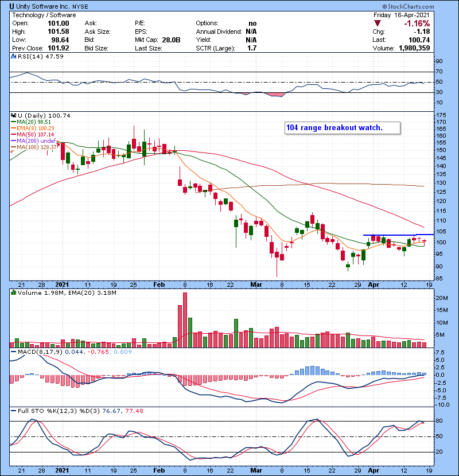459x476 pixels.
Task: Click the Chg value -1.18
Action: pos(422,32)
